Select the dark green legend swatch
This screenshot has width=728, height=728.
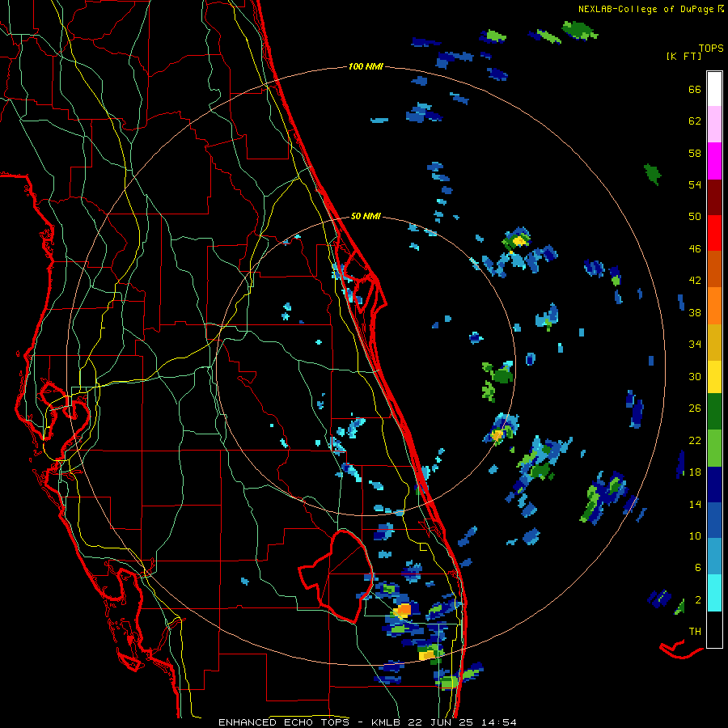coord(714,412)
